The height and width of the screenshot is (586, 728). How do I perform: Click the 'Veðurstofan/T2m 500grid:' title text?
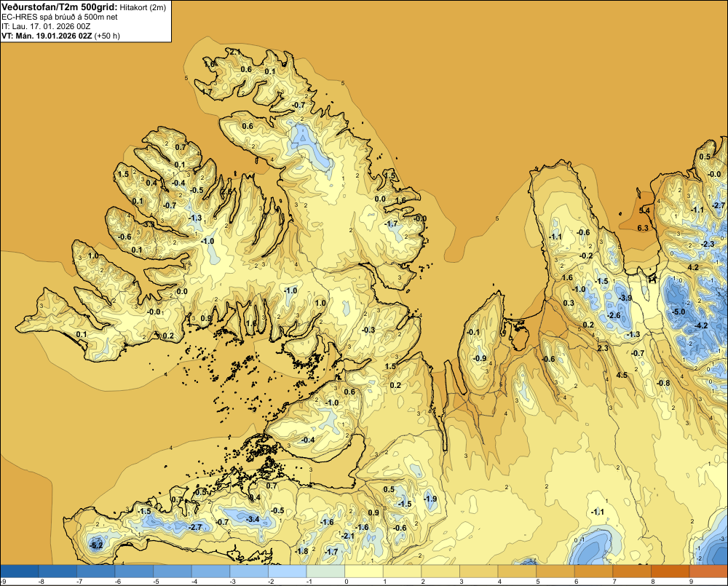click(x=60, y=7)
